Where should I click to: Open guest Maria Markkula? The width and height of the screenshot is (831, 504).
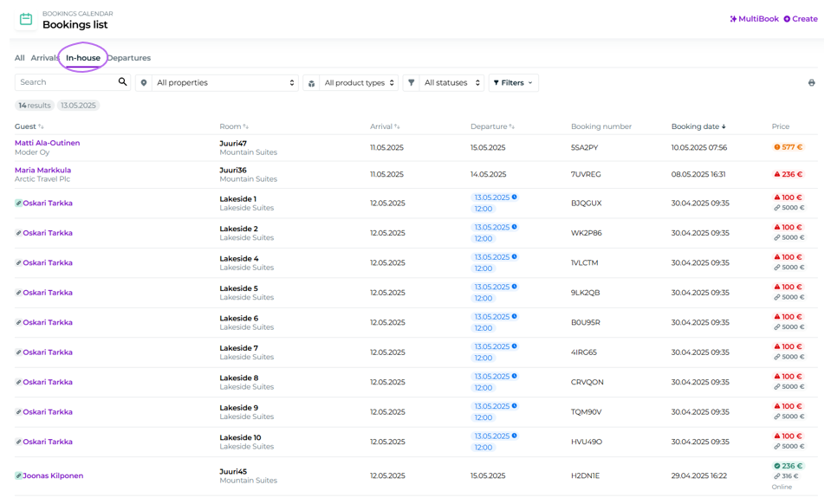(x=43, y=170)
